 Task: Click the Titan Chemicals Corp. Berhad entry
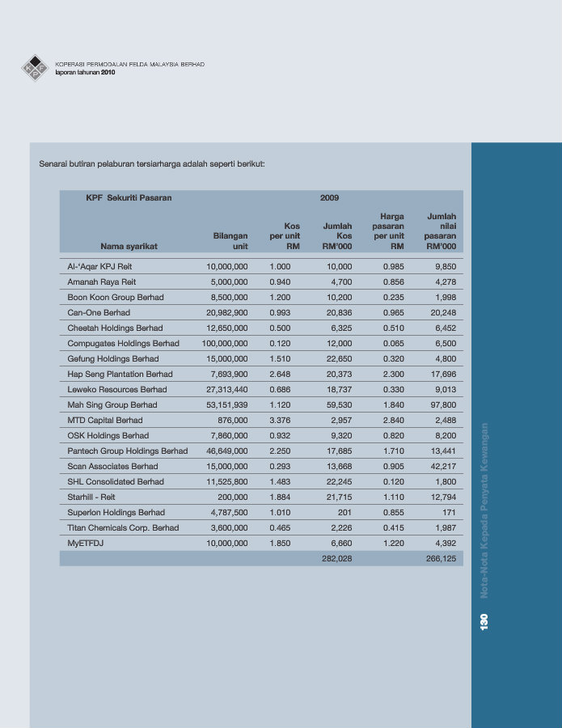click(x=123, y=527)
